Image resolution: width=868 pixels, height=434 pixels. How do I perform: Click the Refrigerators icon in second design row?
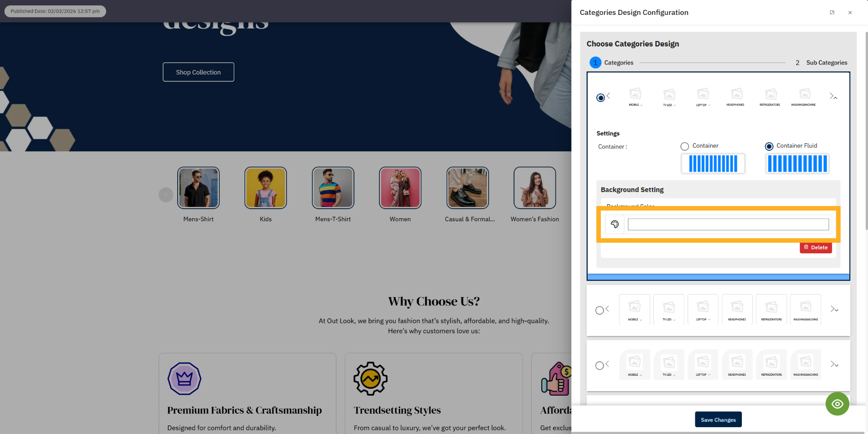coord(771,307)
